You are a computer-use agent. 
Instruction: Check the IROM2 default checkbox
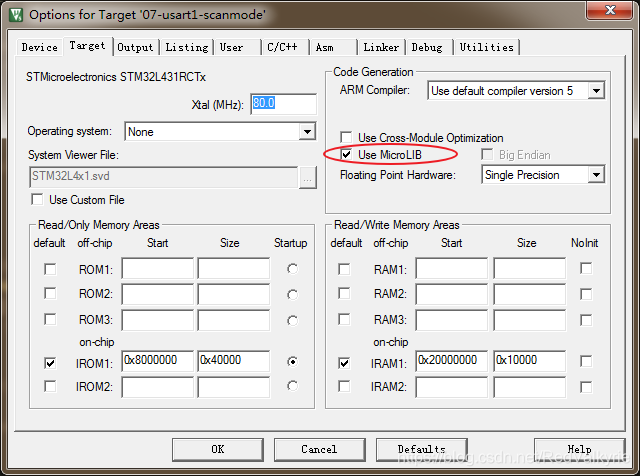click(50, 386)
